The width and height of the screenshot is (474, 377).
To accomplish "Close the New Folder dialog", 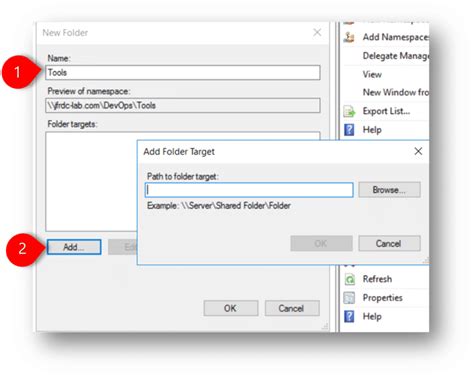I will point(317,32).
